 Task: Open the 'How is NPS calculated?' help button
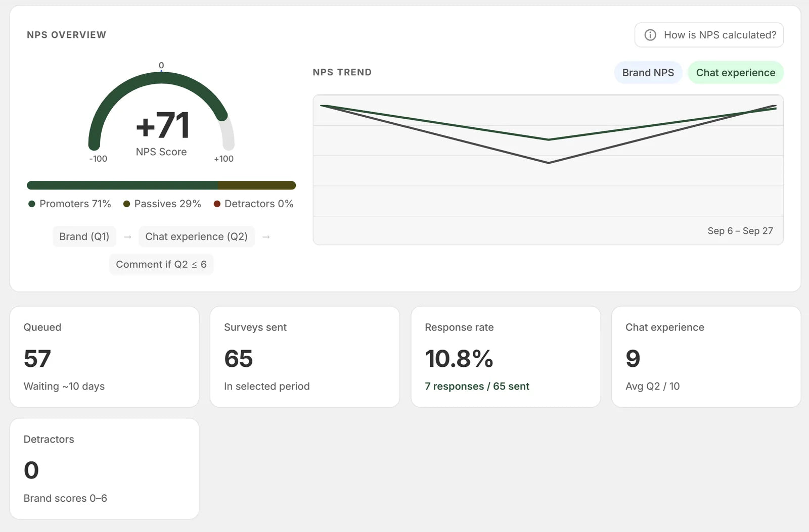coord(709,35)
